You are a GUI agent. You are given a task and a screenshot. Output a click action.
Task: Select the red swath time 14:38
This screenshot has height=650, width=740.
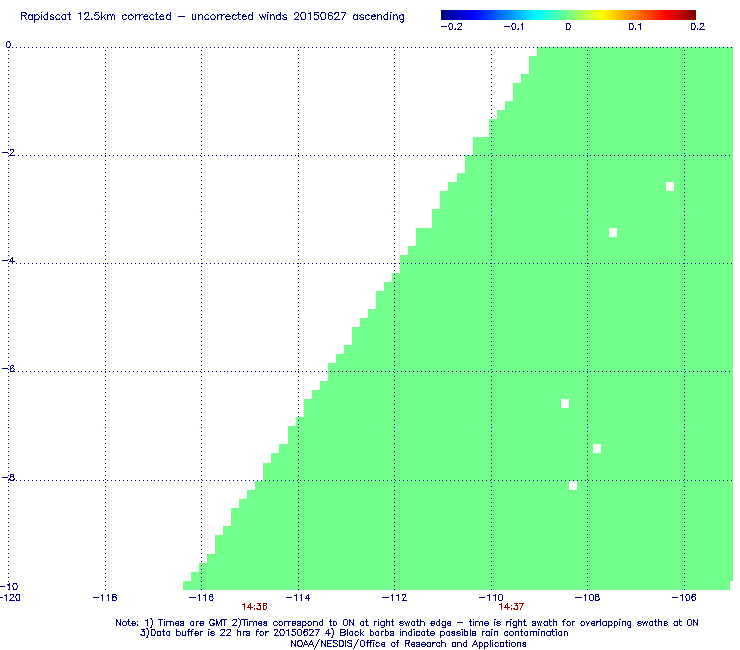pos(254,607)
